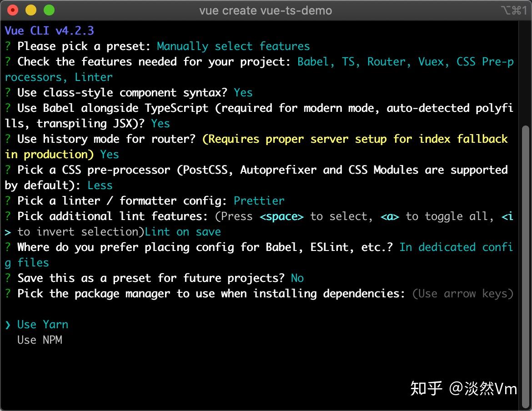Viewport: 532px width, 411px height.
Task: Click the red close window button
Action: coord(13,10)
